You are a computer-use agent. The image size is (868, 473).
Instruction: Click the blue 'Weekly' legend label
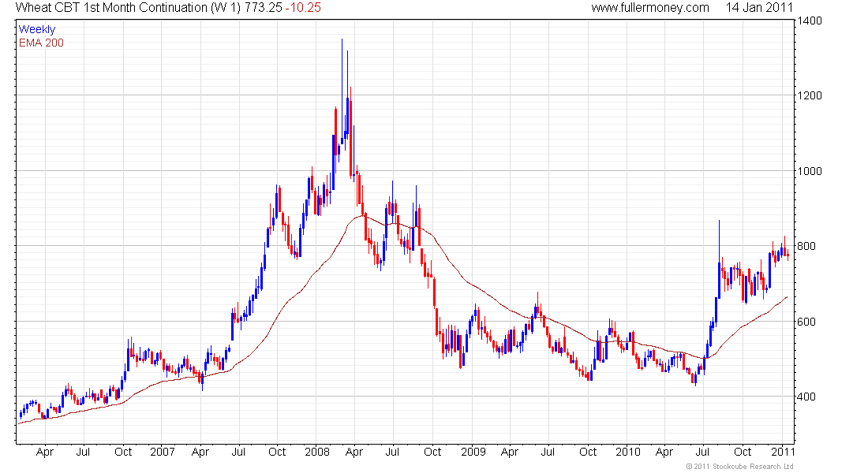tap(37, 29)
